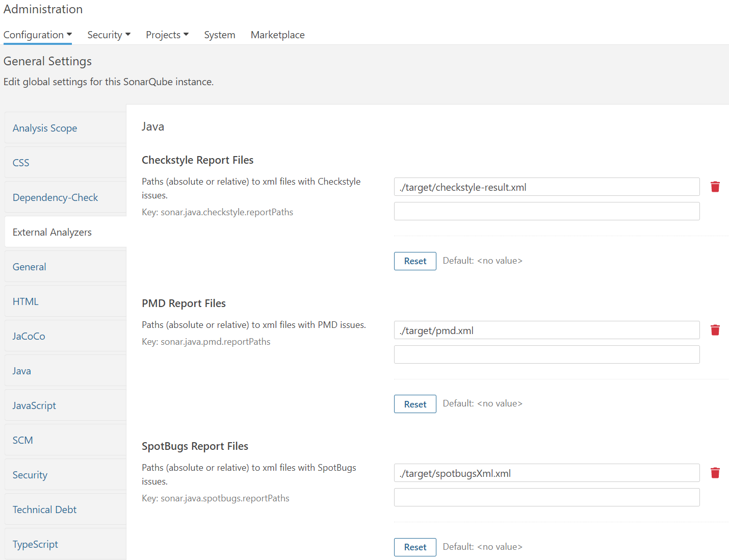The image size is (729, 560).
Task: Open Security category in the sidebar
Action: (66, 475)
